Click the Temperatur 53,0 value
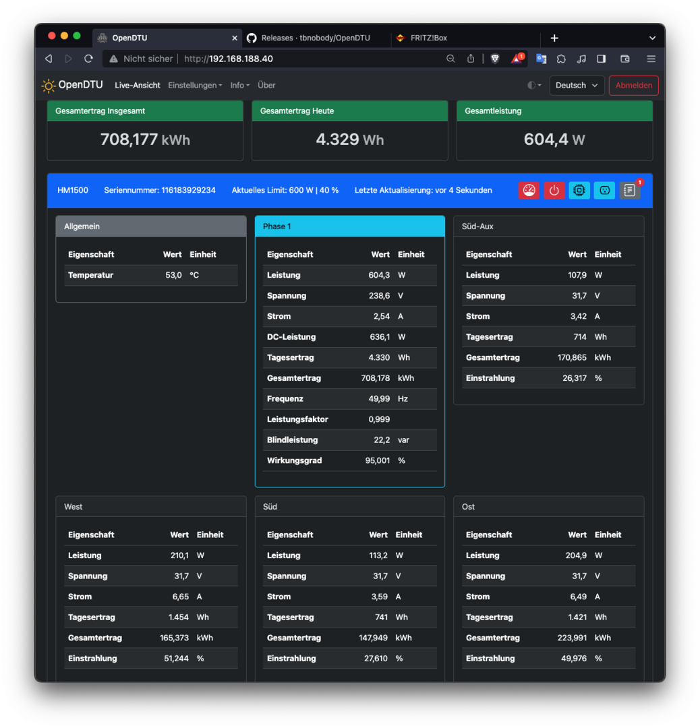Screen dimensions: 700x728 pyautogui.click(x=173, y=275)
